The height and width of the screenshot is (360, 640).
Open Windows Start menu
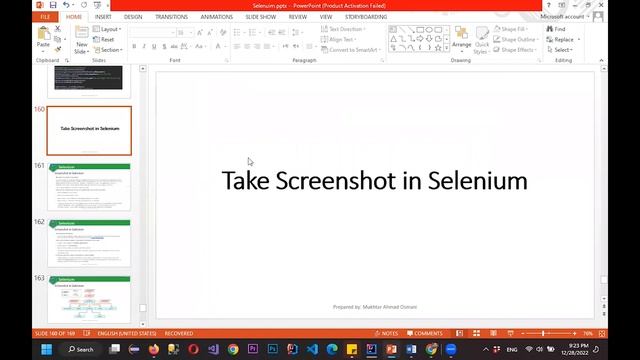point(47,349)
